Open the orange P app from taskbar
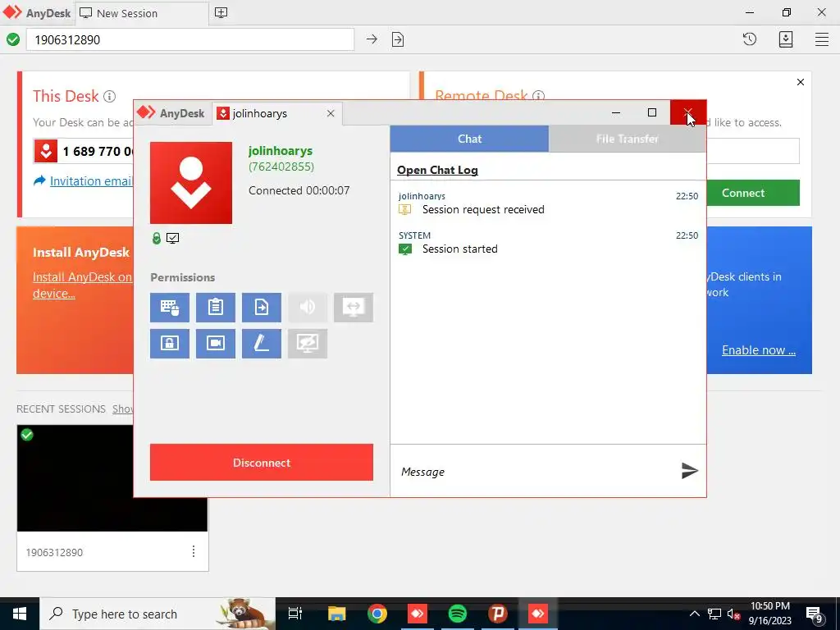Viewport: 840px width, 630px height. 498,614
